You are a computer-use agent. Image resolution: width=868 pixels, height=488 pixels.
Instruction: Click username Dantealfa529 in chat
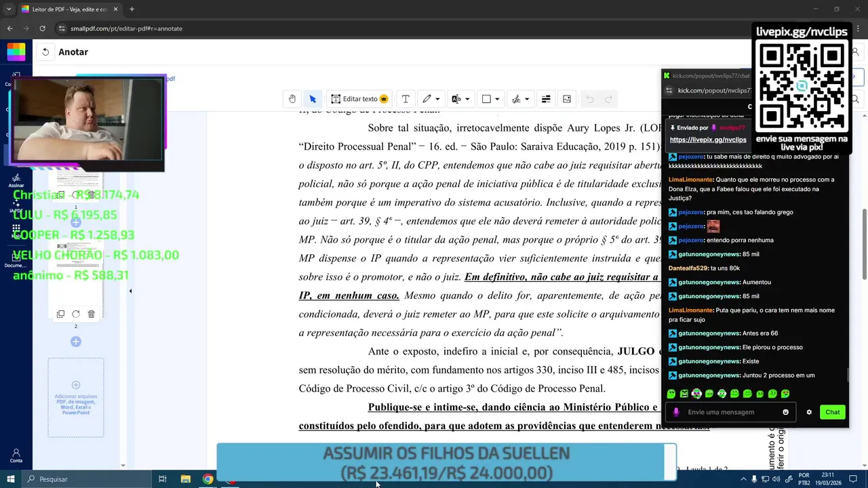point(688,268)
